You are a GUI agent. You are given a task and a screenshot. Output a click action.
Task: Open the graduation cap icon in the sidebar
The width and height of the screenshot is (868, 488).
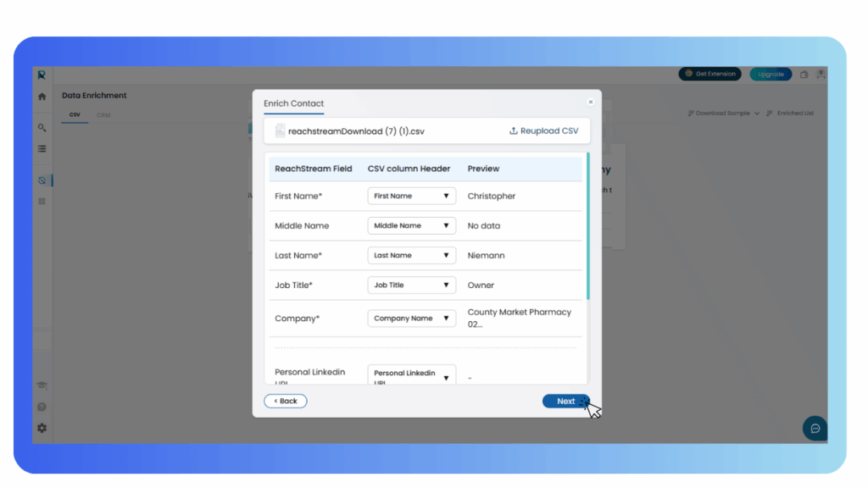[42, 385]
